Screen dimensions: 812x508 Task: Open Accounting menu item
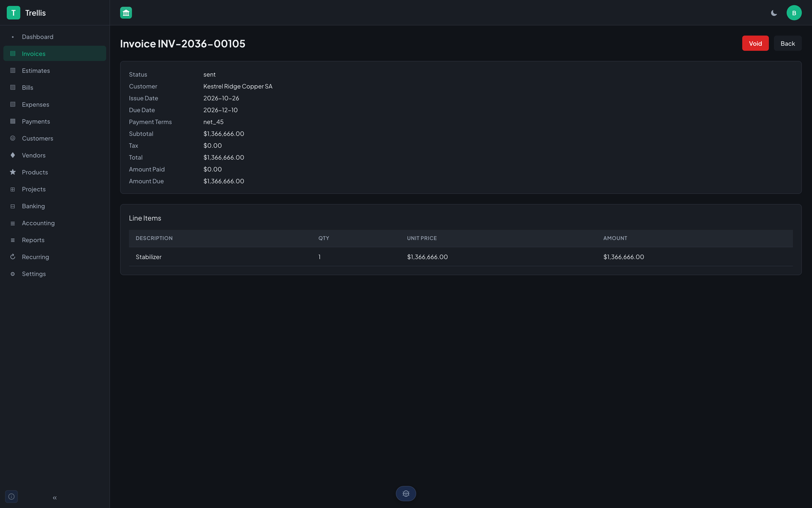pos(55,223)
